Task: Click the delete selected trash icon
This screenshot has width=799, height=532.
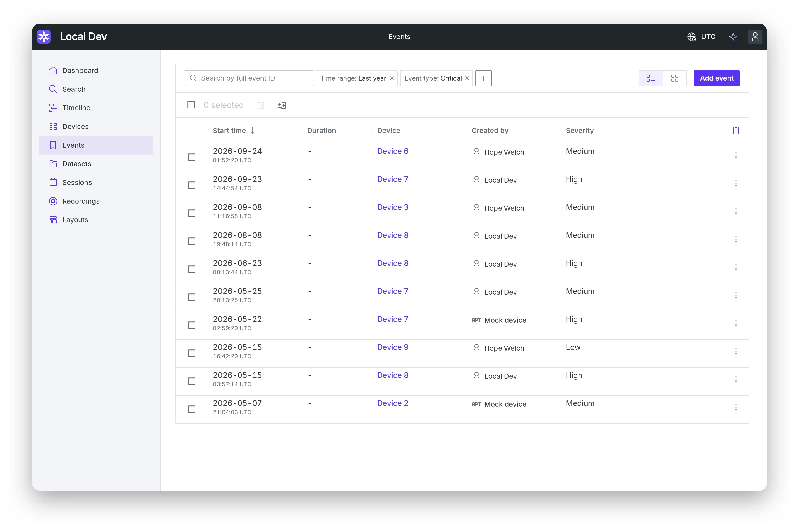Action: coord(260,105)
